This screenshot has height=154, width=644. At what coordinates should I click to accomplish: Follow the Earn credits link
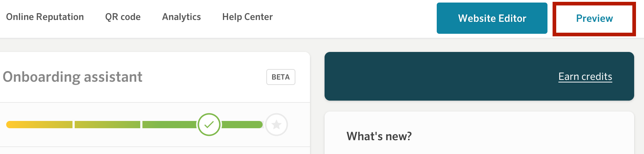[585, 77]
